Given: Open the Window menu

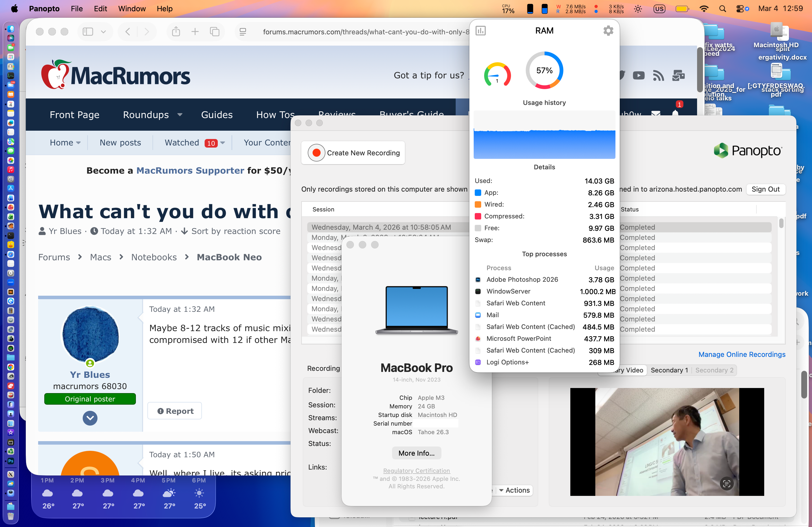Looking at the screenshot, I should 132,9.
